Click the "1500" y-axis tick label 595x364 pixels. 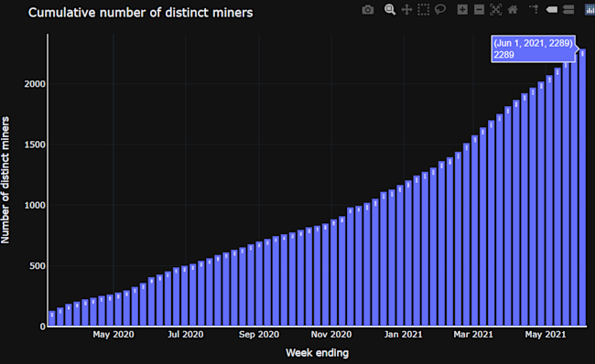(35, 145)
